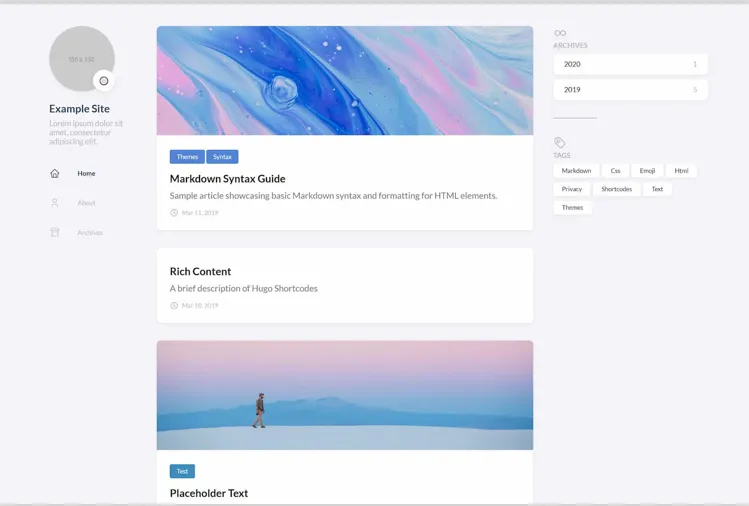Viewport: 749px width, 506px height.
Task: Filter by the Shortcodes tag
Action: point(617,189)
